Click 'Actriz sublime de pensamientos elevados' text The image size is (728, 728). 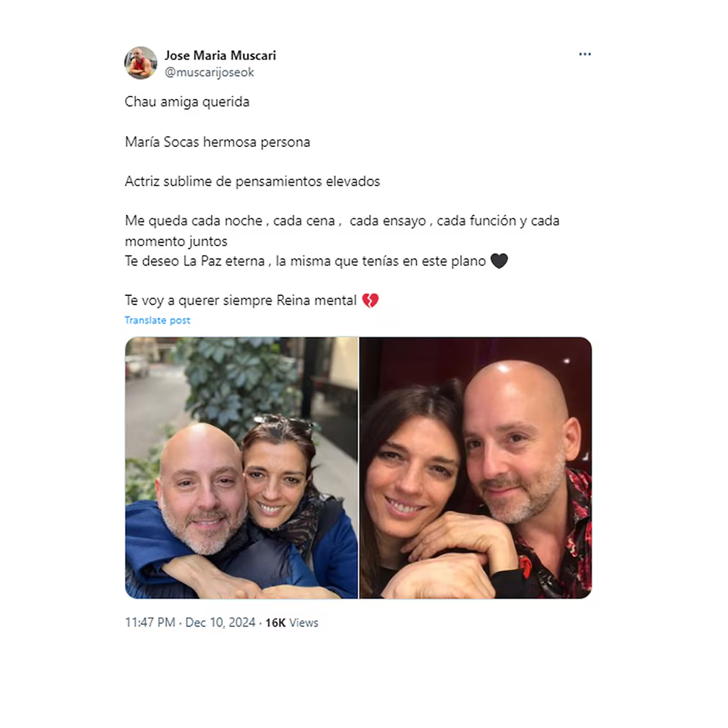point(252,181)
